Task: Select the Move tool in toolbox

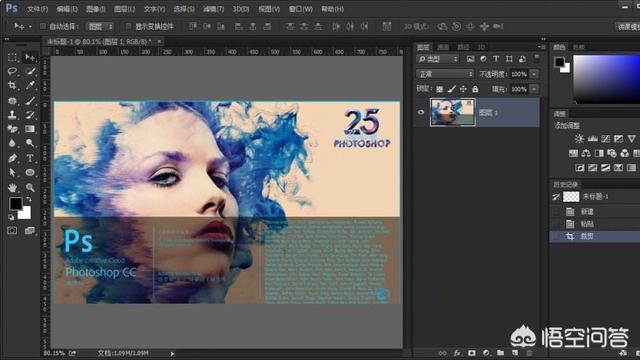Action: (x=30, y=58)
